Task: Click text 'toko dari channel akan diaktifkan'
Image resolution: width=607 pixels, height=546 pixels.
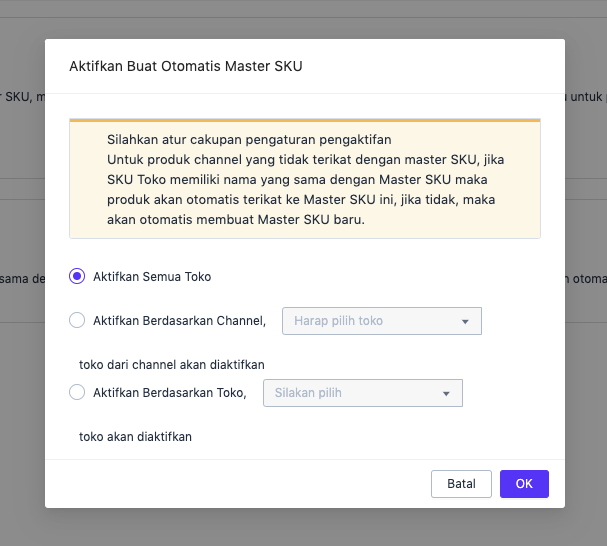Action: coord(172,365)
